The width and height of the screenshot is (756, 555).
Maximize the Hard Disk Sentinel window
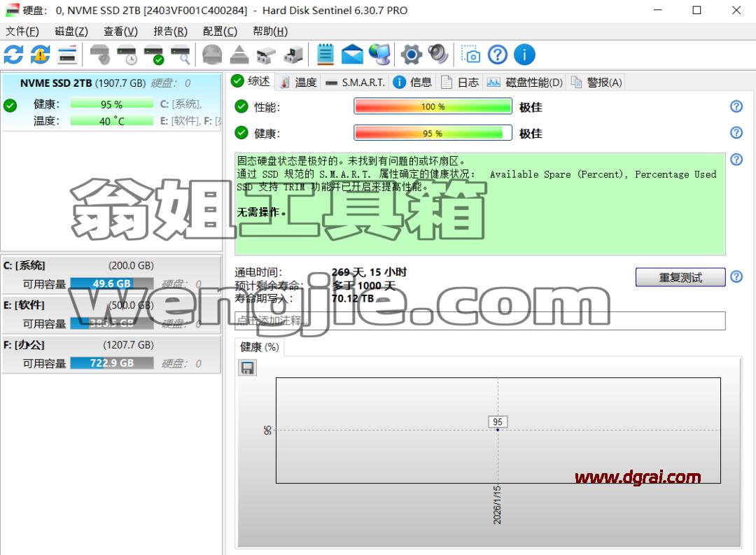[696, 10]
